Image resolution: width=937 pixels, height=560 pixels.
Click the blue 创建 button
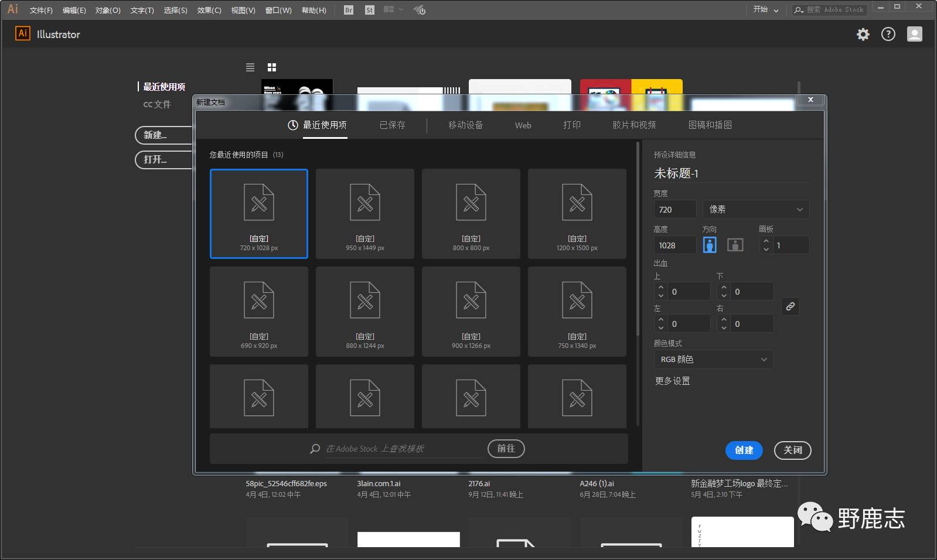744,450
